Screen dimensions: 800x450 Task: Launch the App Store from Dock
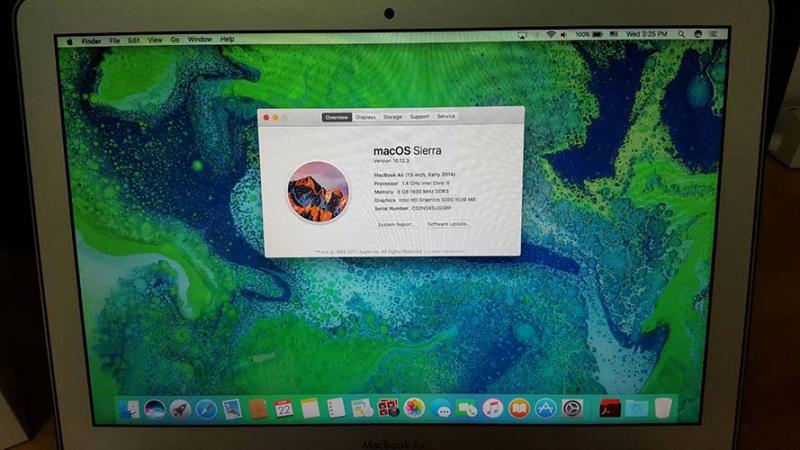coord(545,408)
